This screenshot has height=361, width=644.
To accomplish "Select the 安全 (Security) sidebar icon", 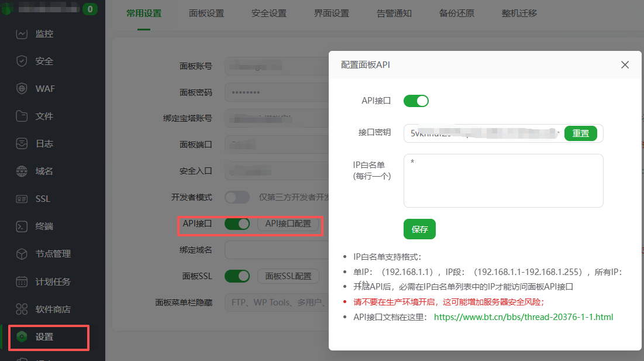I will tap(39, 61).
